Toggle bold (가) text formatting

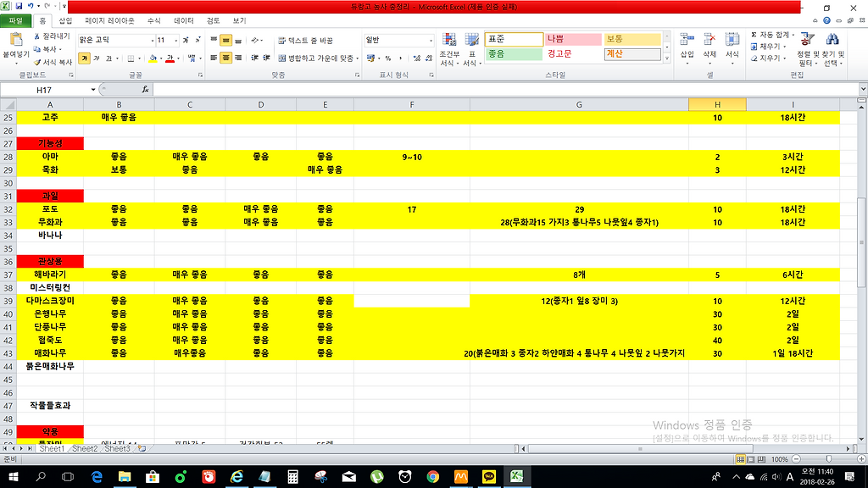(85, 58)
